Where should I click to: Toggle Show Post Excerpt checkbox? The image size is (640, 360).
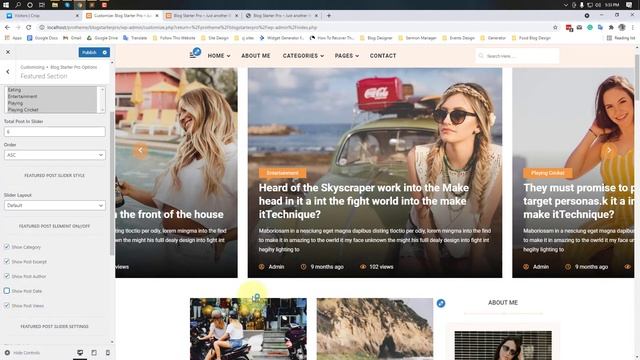tap(7, 261)
